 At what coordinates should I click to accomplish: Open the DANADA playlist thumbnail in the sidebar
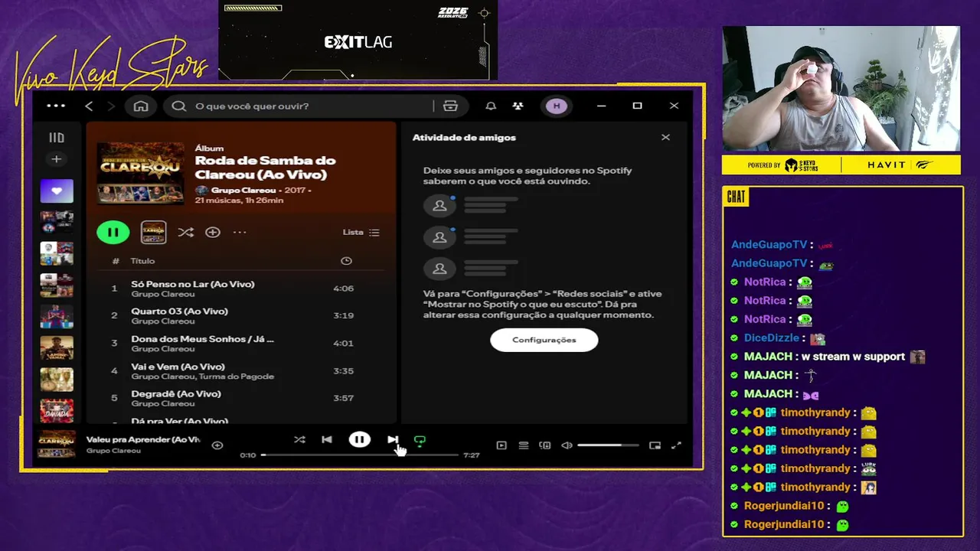[57, 409]
